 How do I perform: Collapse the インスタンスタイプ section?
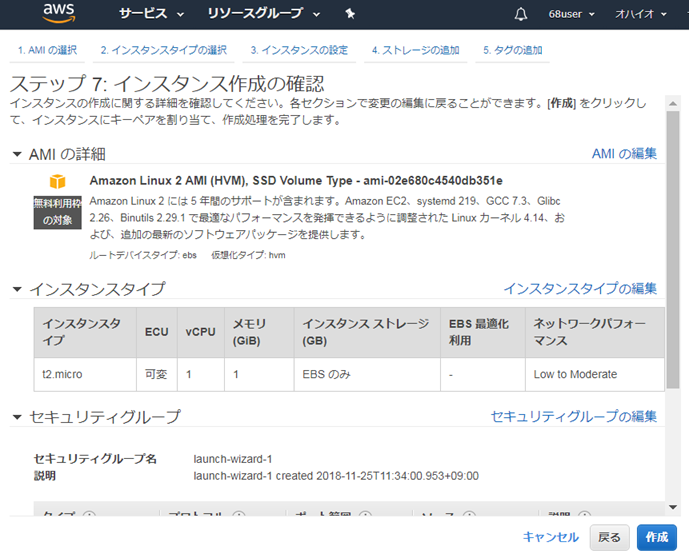[17, 289]
